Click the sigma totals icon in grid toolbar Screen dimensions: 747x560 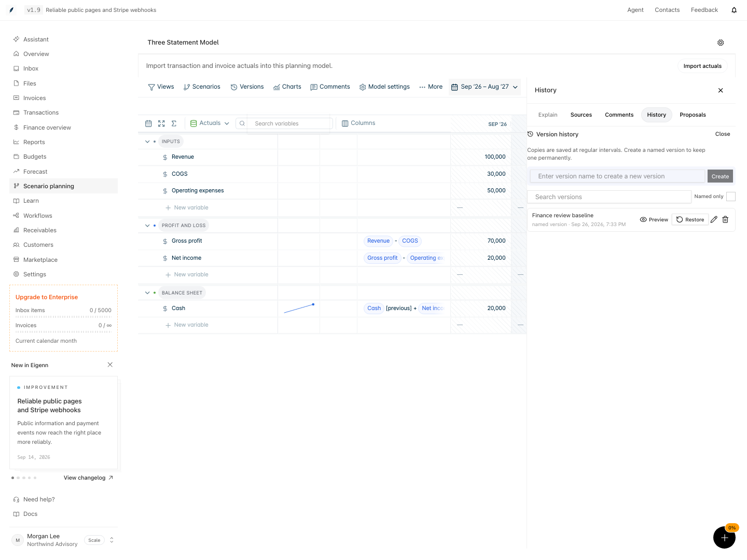coord(174,123)
